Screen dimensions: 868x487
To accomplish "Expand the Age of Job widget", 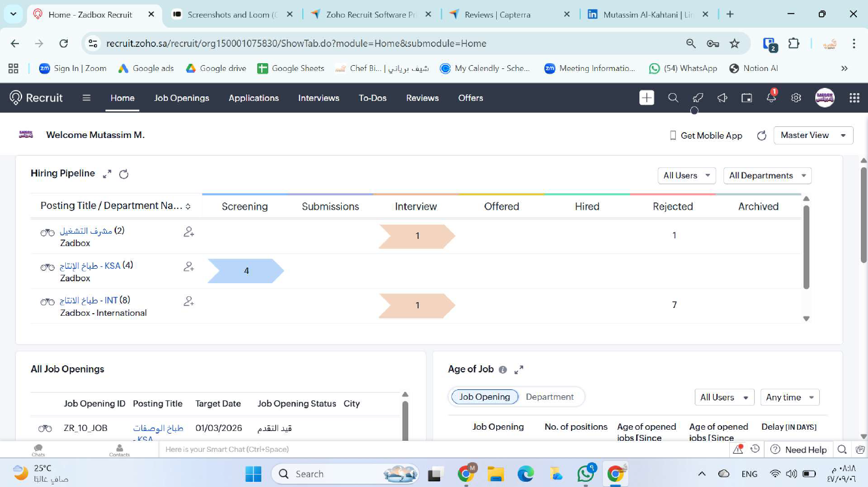I will (519, 370).
